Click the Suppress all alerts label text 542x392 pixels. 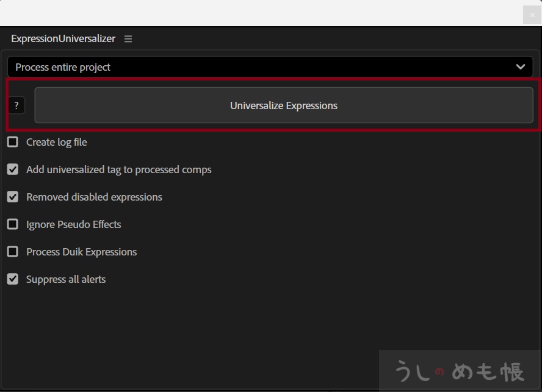pos(66,279)
